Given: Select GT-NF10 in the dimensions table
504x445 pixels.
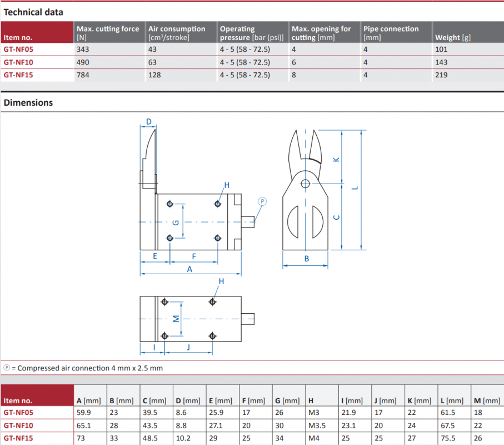Looking at the screenshot, I should (18, 426).
